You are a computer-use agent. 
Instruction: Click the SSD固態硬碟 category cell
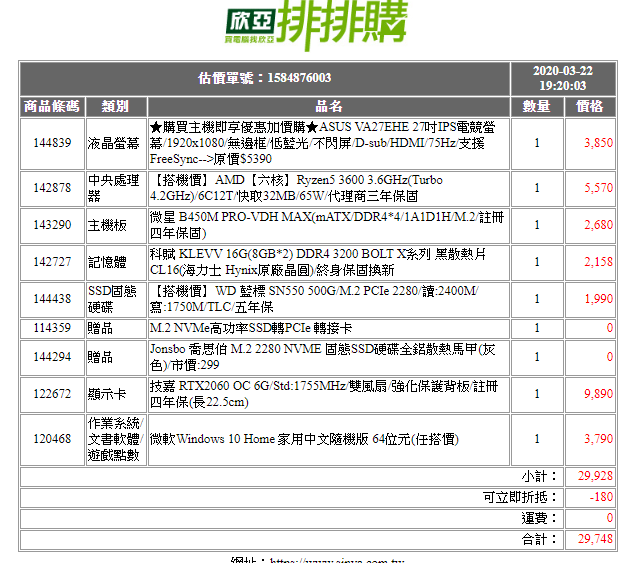coord(116,299)
